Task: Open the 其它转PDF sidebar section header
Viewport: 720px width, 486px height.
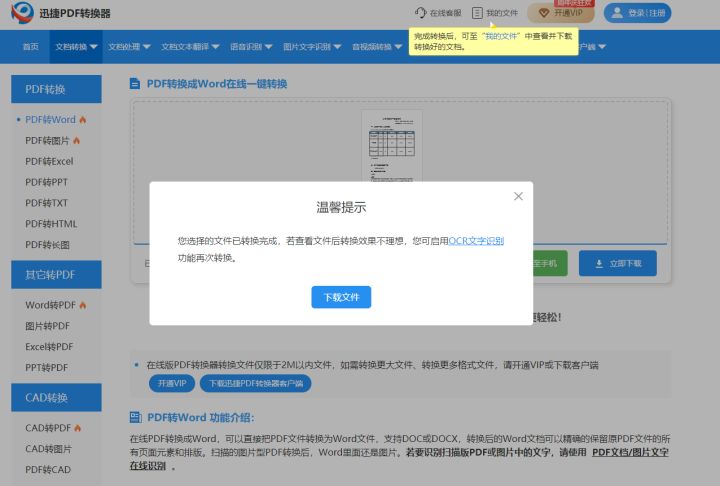Action: coord(56,275)
